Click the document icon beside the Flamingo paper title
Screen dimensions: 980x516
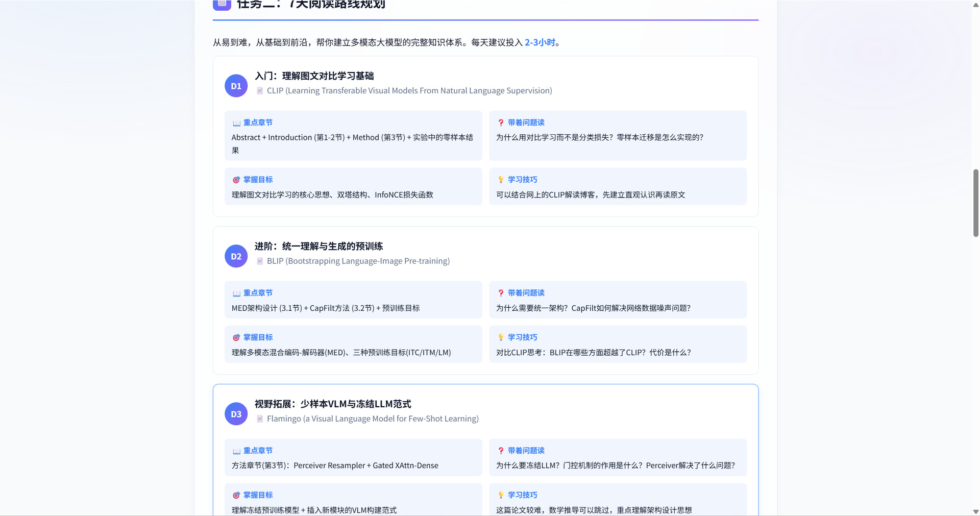260,419
